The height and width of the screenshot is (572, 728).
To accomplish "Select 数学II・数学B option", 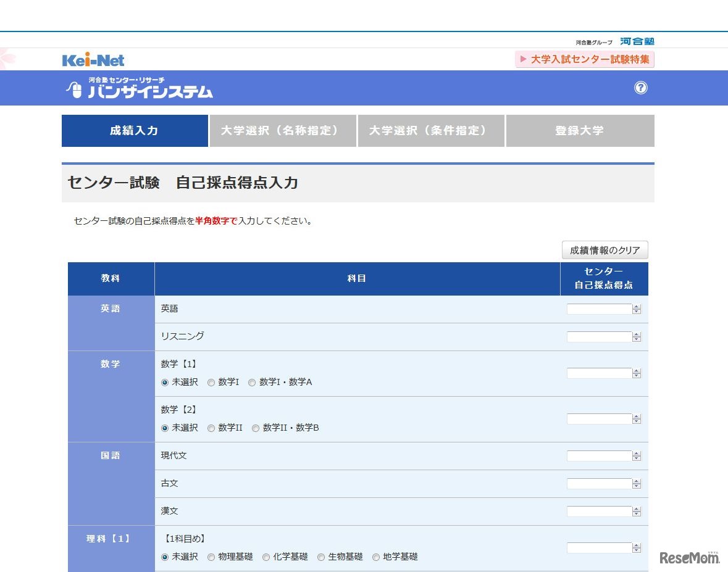I will click(255, 428).
